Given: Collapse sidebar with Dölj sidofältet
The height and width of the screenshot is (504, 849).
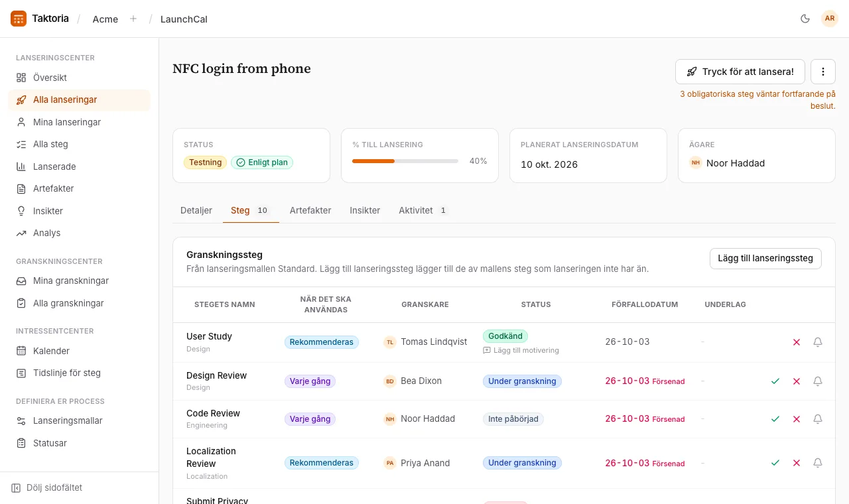Looking at the screenshot, I should (x=47, y=487).
